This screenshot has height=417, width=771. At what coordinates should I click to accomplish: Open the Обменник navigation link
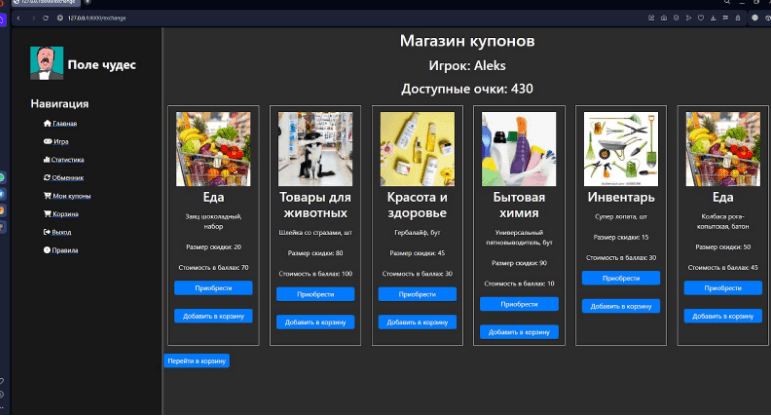pos(67,178)
